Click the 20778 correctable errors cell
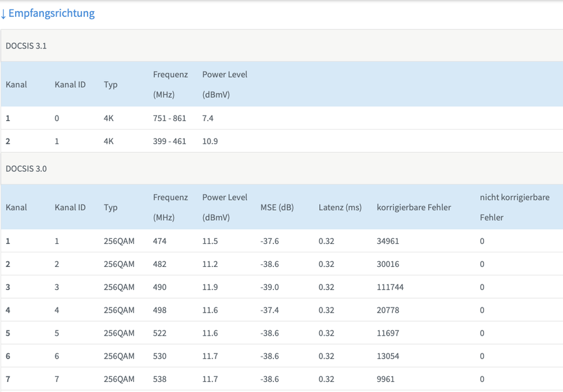Viewport: 563px width, 392px height. [x=388, y=310]
